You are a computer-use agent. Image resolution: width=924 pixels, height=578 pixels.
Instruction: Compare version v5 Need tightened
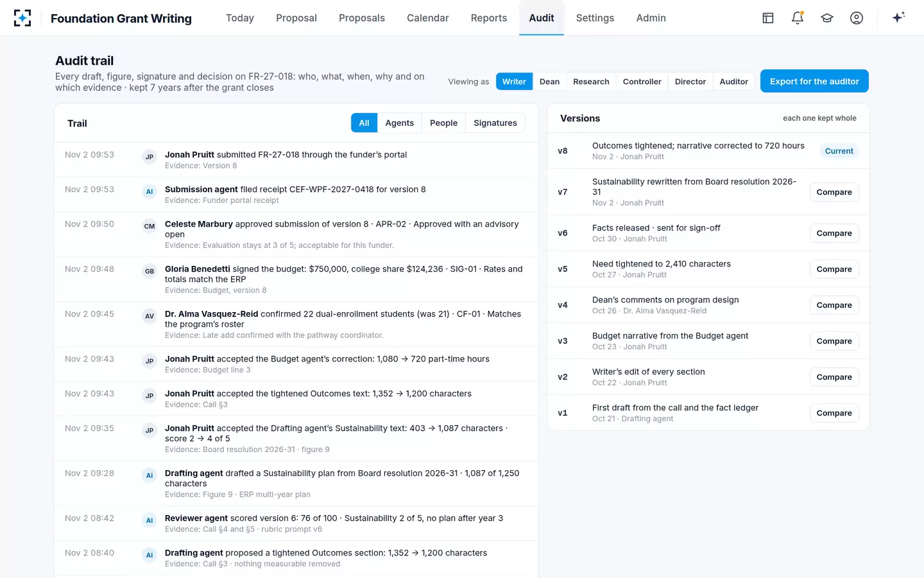[x=834, y=269]
